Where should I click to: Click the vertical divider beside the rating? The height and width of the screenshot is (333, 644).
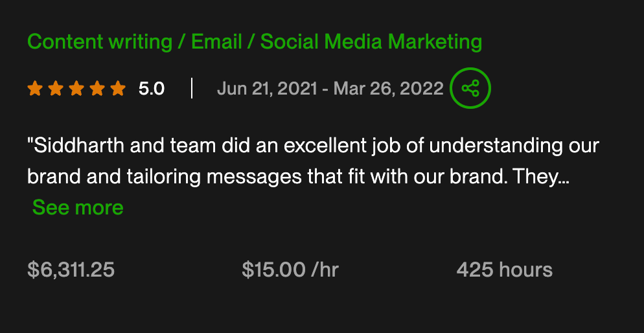[192, 88]
